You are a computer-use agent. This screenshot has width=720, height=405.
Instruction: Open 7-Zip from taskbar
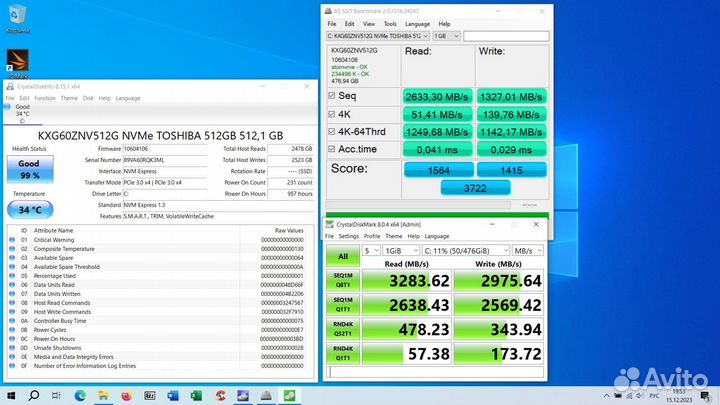pyautogui.click(x=150, y=395)
